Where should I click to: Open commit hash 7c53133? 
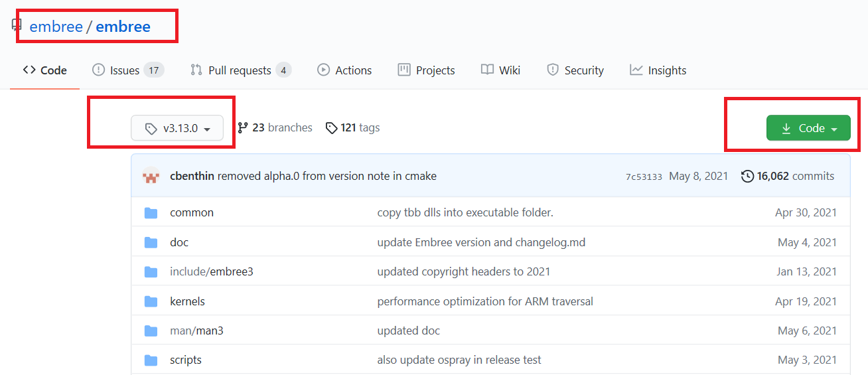(x=643, y=177)
